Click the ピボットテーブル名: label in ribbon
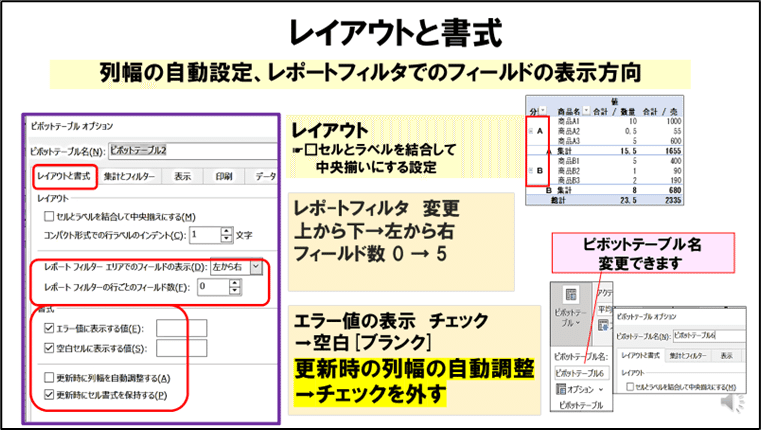761x430 pixels. click(x=580, y=357)
